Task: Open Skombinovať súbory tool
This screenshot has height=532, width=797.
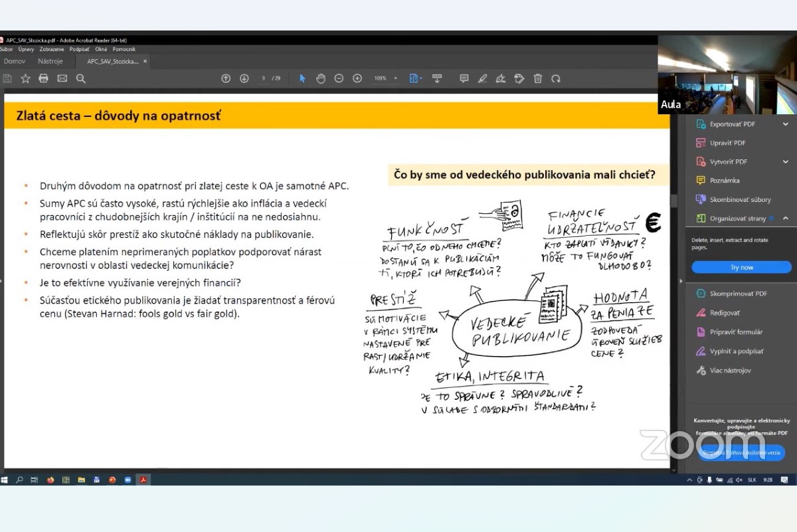Action: pyautogui.click(x=740, y=199)
